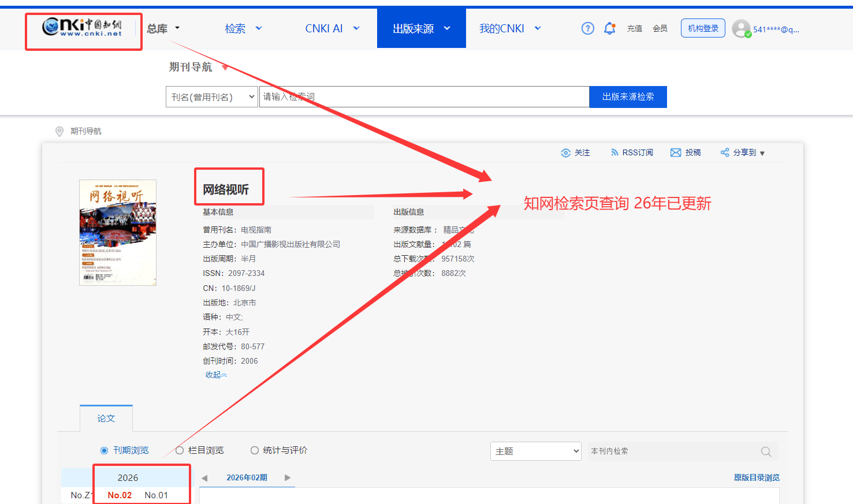This screenshot has width=853, height=504.
Task: Click the 曾用刊名: 电视指南 line
Action: coord(237,230)
